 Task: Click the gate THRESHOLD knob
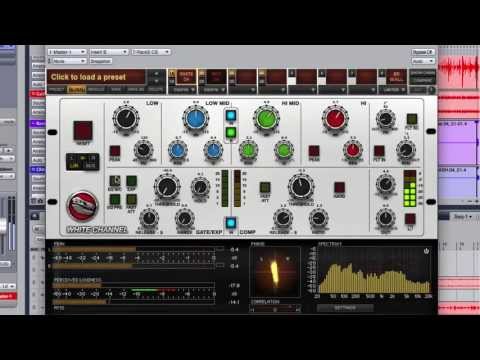coord(167,187)
